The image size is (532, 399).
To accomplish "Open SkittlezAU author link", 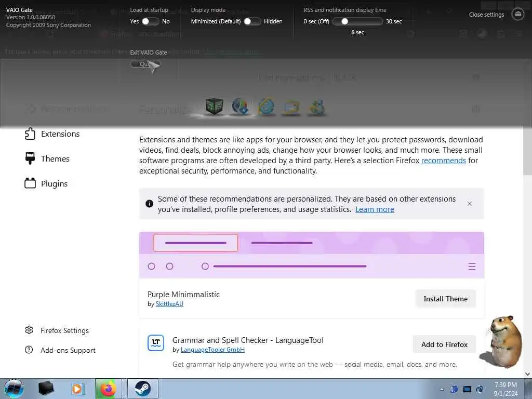I will 169,304.
